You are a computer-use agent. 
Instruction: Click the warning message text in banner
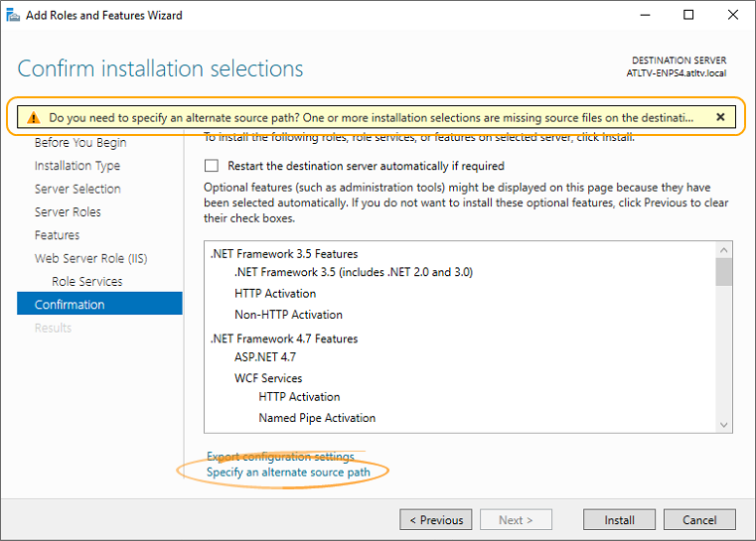tap(372, 117)
